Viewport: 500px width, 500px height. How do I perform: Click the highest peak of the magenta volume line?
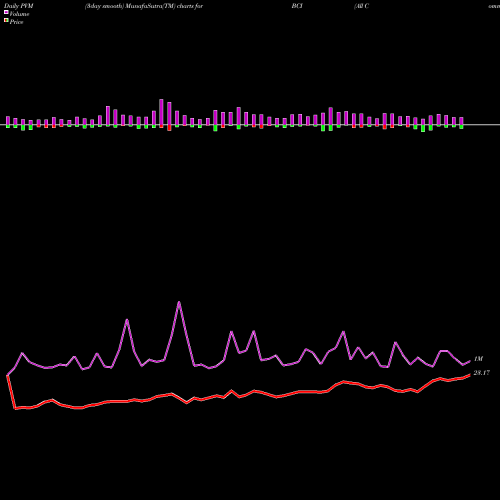(179, 302)
